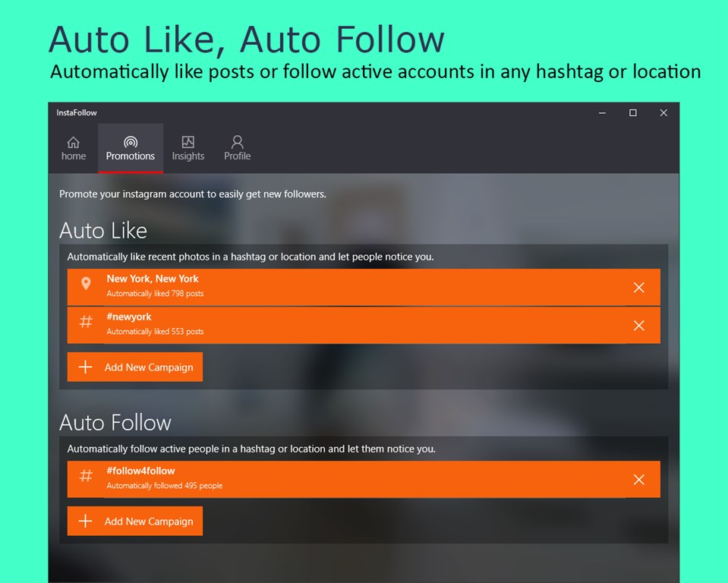Open the Profile person icon
The height and width of the screenshot is (583, 728).
237,142
